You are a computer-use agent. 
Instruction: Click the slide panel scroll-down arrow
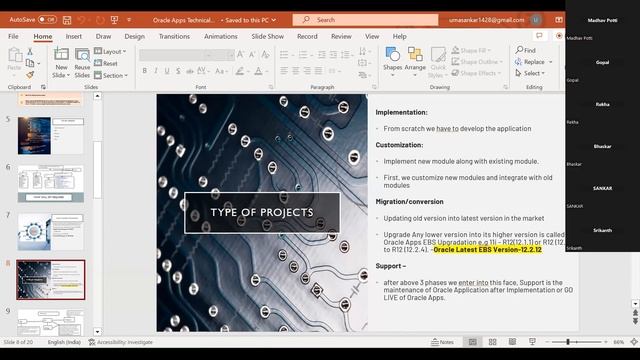pyautogui.click(x=97, y=331)
